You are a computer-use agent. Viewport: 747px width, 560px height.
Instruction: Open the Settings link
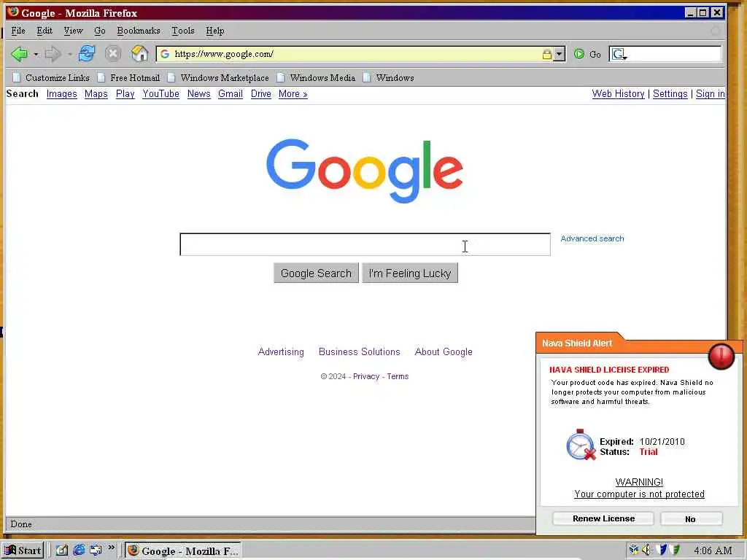(x=670, y=94)
